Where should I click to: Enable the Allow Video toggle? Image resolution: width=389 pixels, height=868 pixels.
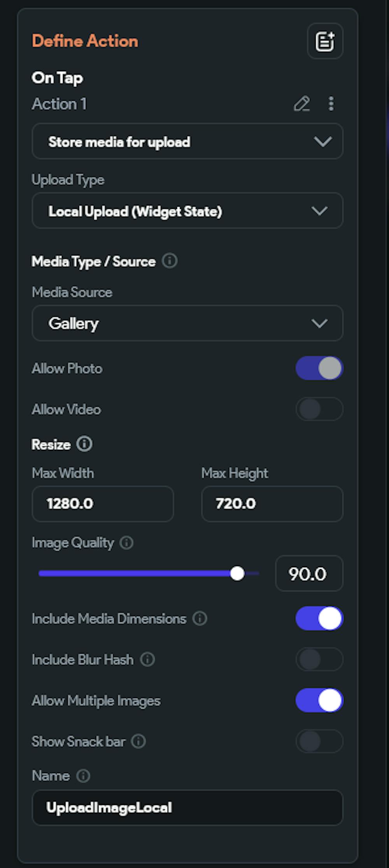(x=319, y=409)
